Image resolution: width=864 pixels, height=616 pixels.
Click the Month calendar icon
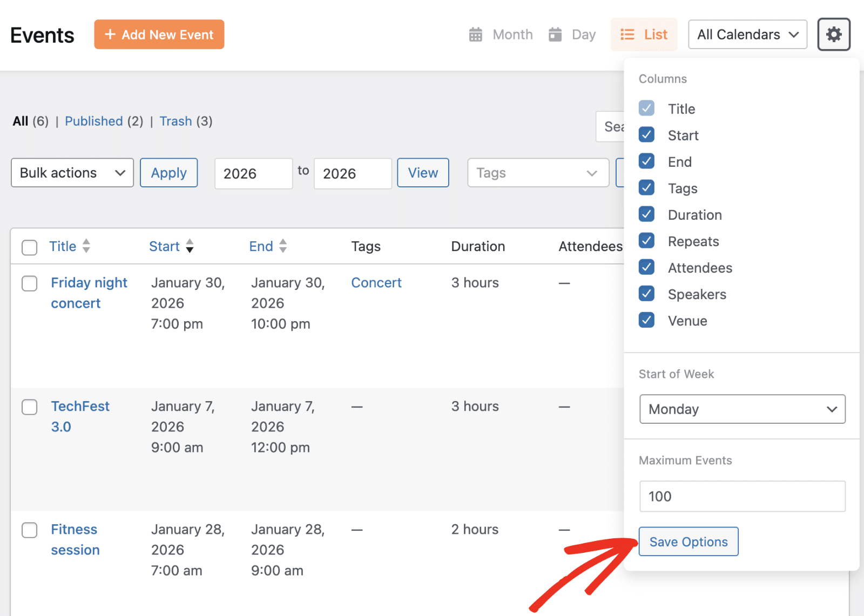click(x=475, y=35)
